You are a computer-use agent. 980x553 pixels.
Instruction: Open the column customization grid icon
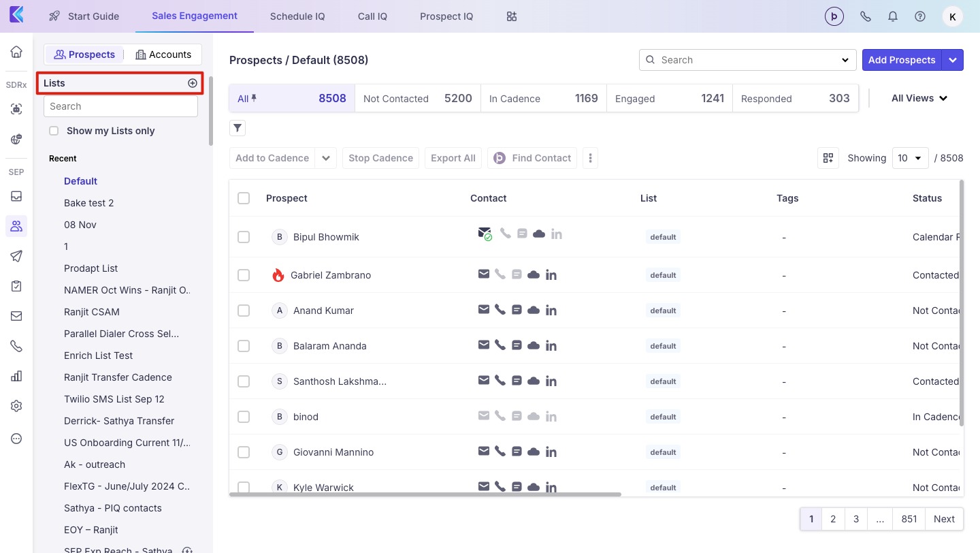click(x=828, y=158)
